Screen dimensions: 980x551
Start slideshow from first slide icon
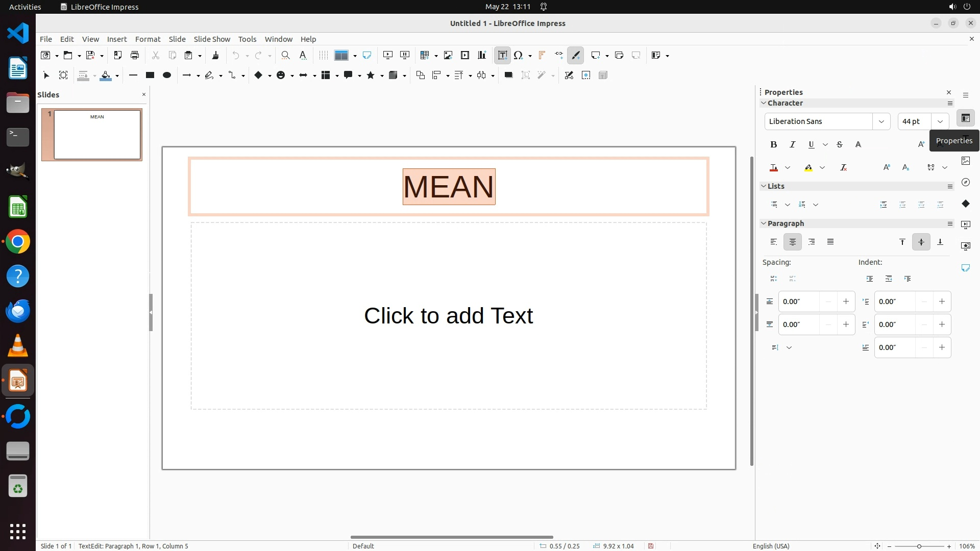387,56
